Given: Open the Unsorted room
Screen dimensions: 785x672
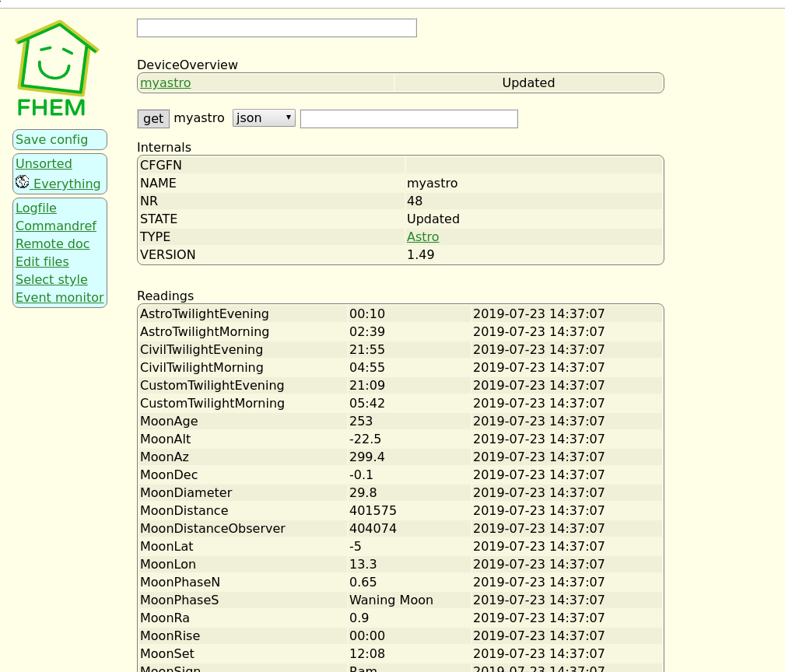Looking at the screenshot, I should tap(44, 164).
